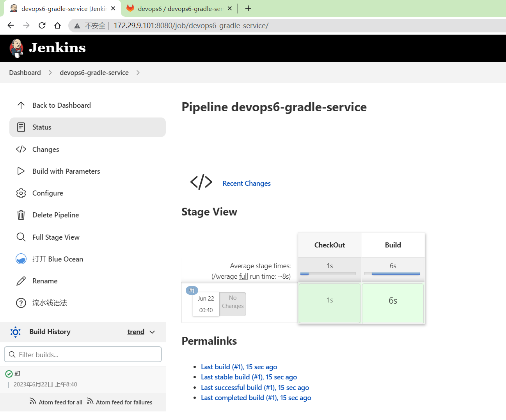506x420 pixels.
Task: Click the green success icon for build #1
Action: point(9,374)
